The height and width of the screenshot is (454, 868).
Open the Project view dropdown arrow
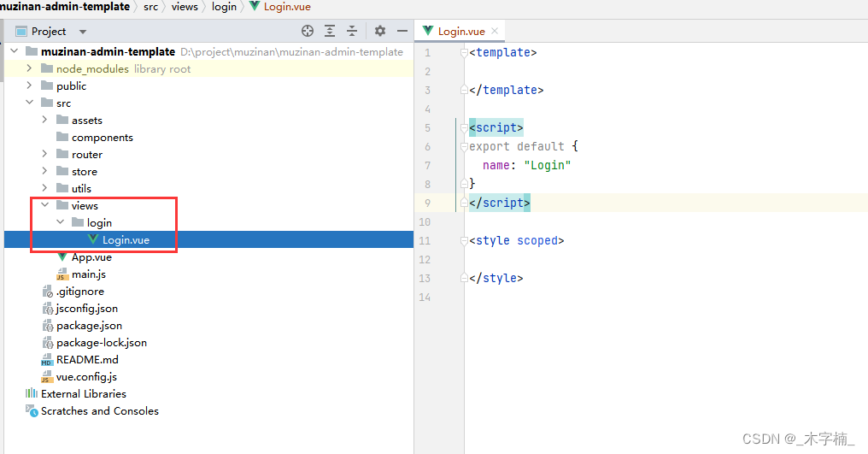point(83,32)
